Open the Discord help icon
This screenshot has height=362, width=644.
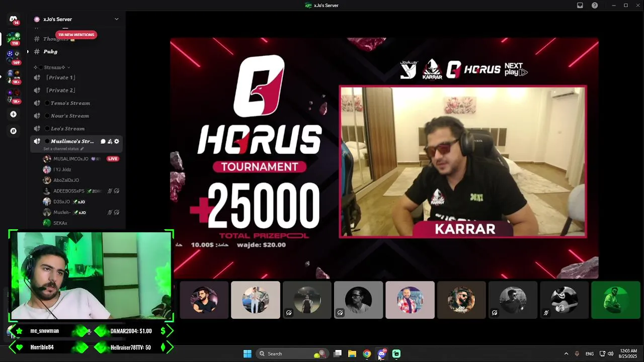coord(595,6)
